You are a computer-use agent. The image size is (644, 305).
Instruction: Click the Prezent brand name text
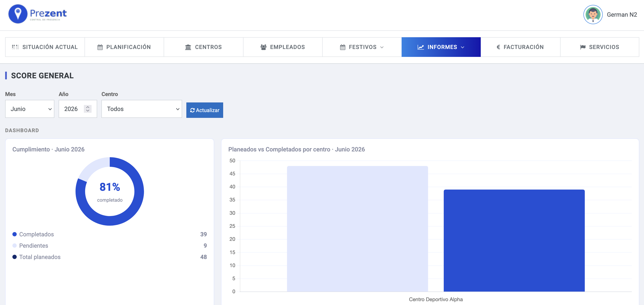(x=48, y=13)
